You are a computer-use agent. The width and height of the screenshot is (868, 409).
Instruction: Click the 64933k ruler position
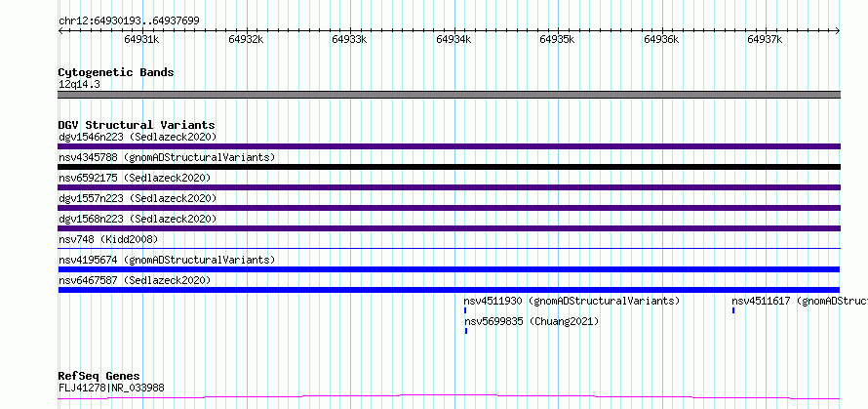click(x=349, y=39)
